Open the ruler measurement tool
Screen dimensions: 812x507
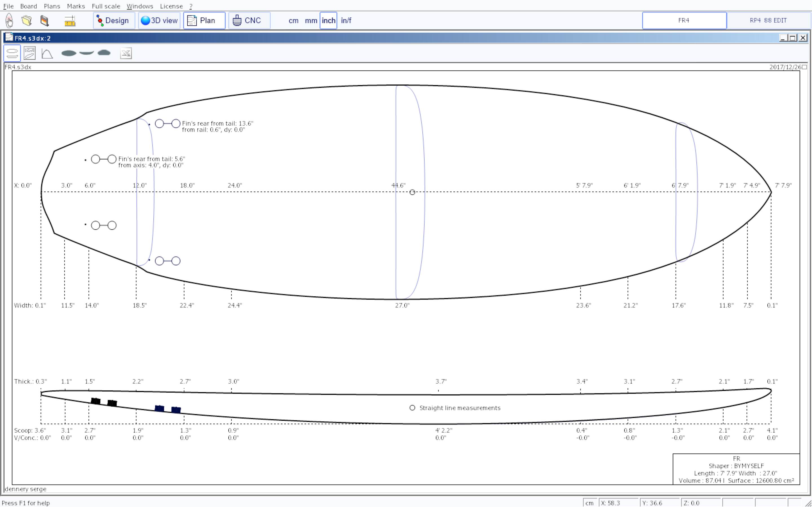[70, 21]
